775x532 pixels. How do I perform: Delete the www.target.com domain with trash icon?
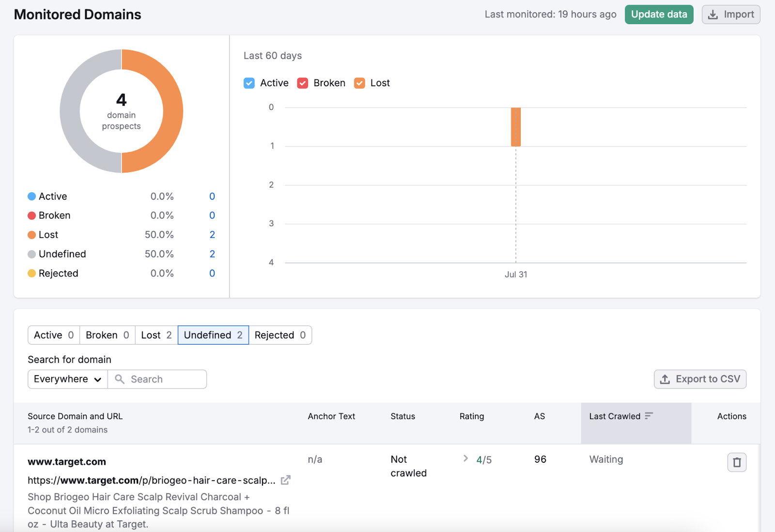pyautogui.click(x=736, y=462)
